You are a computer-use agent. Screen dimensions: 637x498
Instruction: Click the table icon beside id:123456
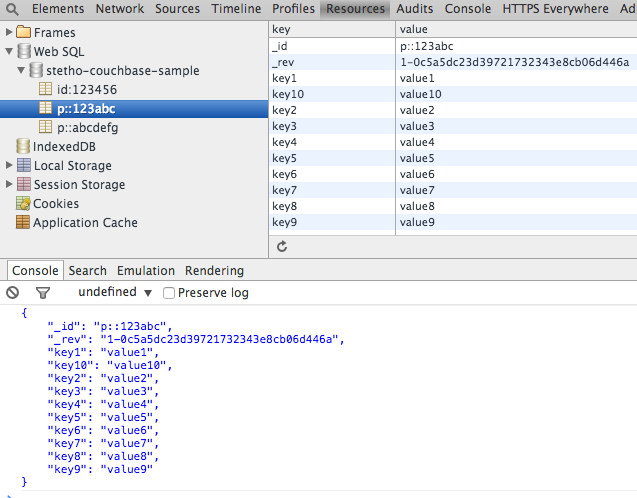[x=45, y=89]
